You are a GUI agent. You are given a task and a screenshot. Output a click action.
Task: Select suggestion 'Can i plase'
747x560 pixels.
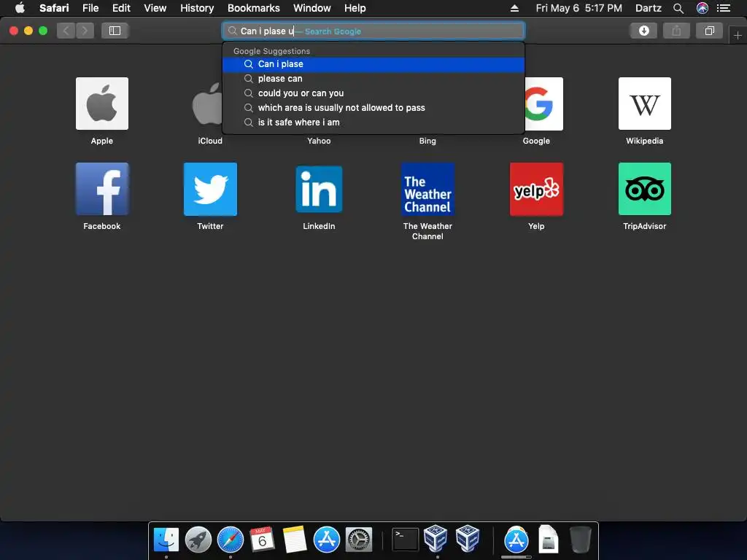click(x=373, y=64)
